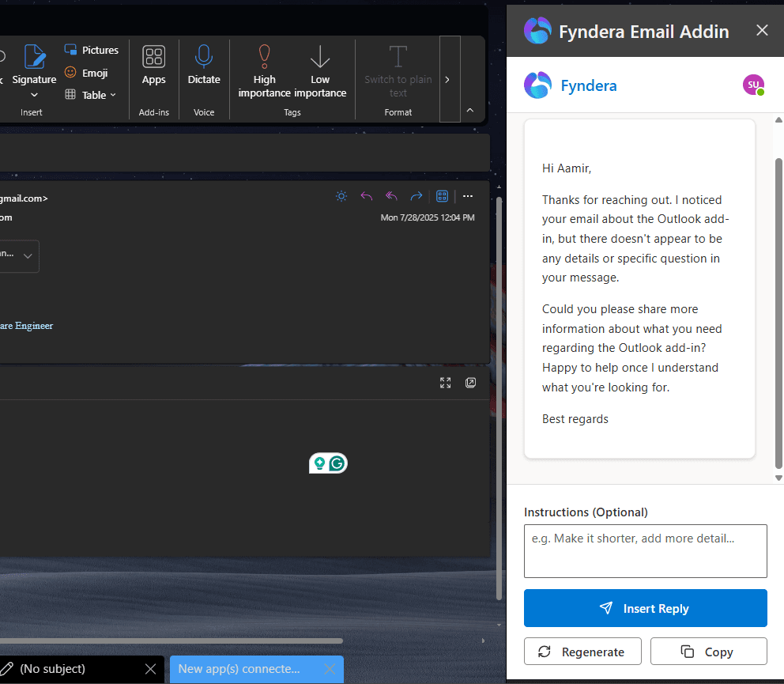Regenerate the suggested reply

[x=582, y=652]
